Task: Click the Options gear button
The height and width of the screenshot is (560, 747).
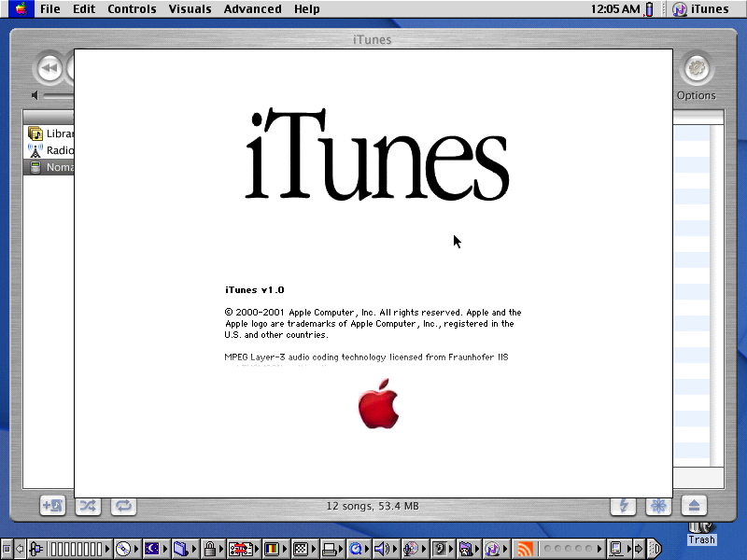Action: (x=697, y=68)
